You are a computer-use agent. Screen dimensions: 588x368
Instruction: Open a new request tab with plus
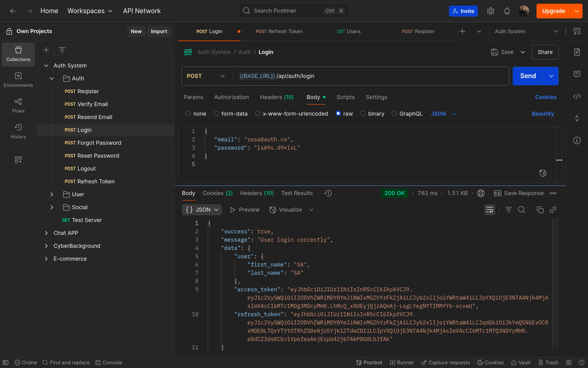(462, 32)
